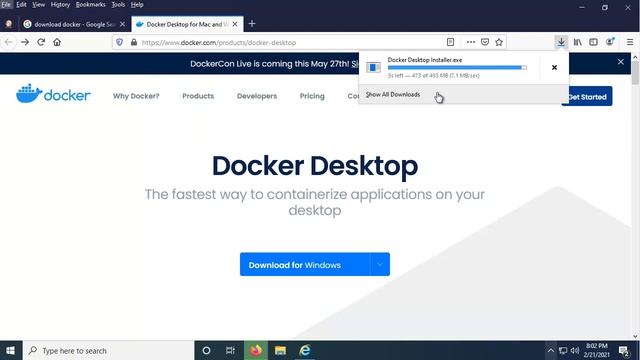Go forward one page
The width and height of the screenshot is (640, 360).
click(x=25, y=42)
